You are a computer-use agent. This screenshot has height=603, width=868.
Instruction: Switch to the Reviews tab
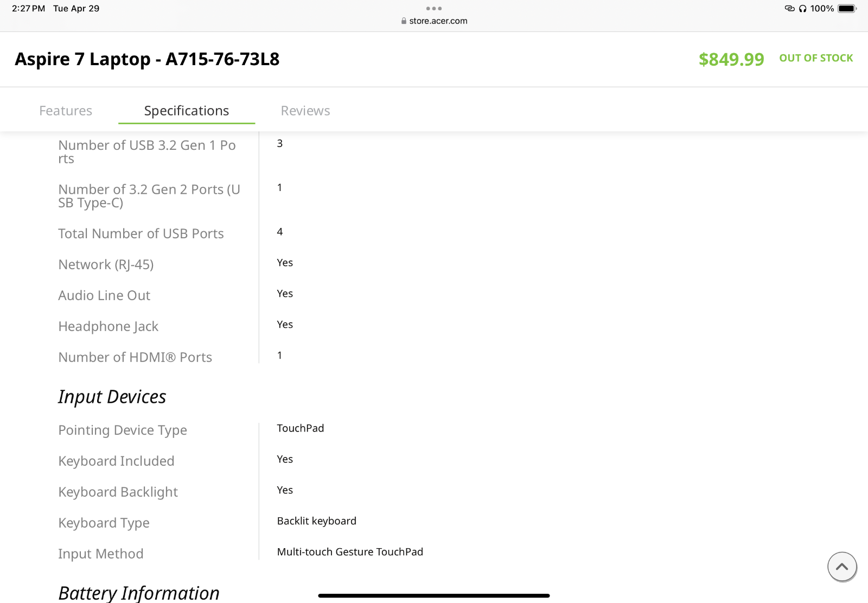[x=305, y=111]
